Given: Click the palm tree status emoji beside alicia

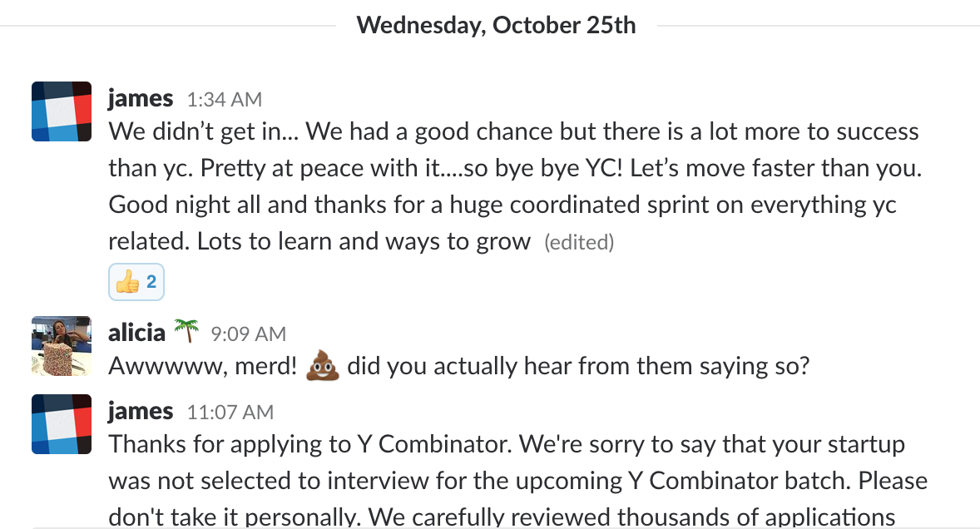Looking at the screenshot, I should (x=186, y=333).
